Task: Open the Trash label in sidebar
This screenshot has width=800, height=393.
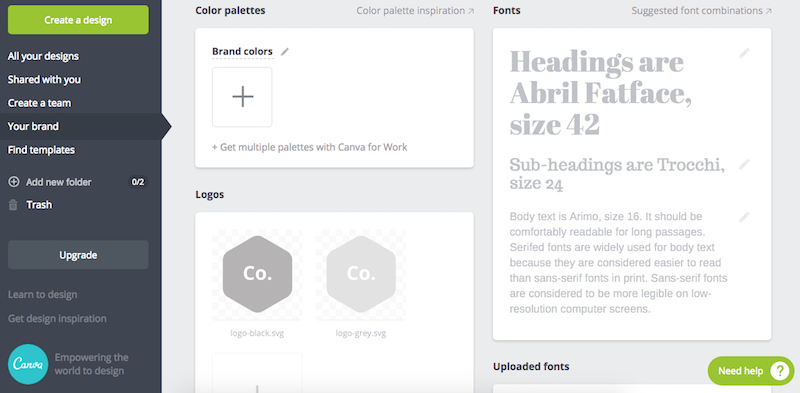Action: click(x=39, y=205)
